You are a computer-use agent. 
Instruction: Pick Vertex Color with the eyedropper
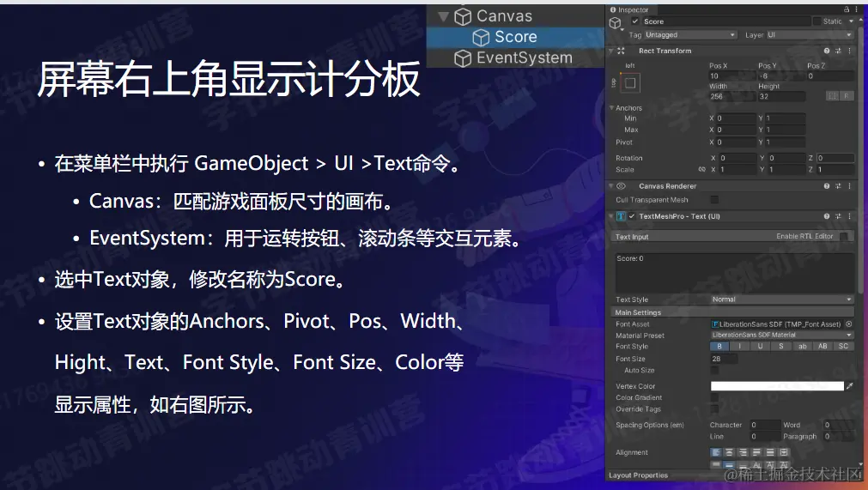point(850,386)
